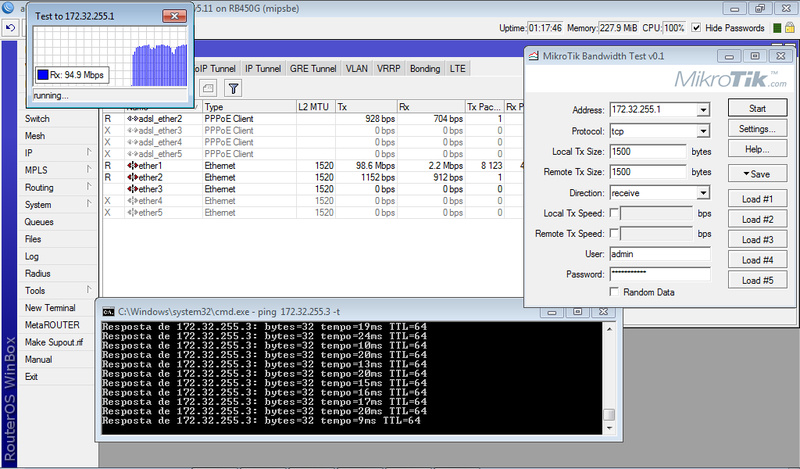Click the cmd.exe title bar icon

[109, 312]
